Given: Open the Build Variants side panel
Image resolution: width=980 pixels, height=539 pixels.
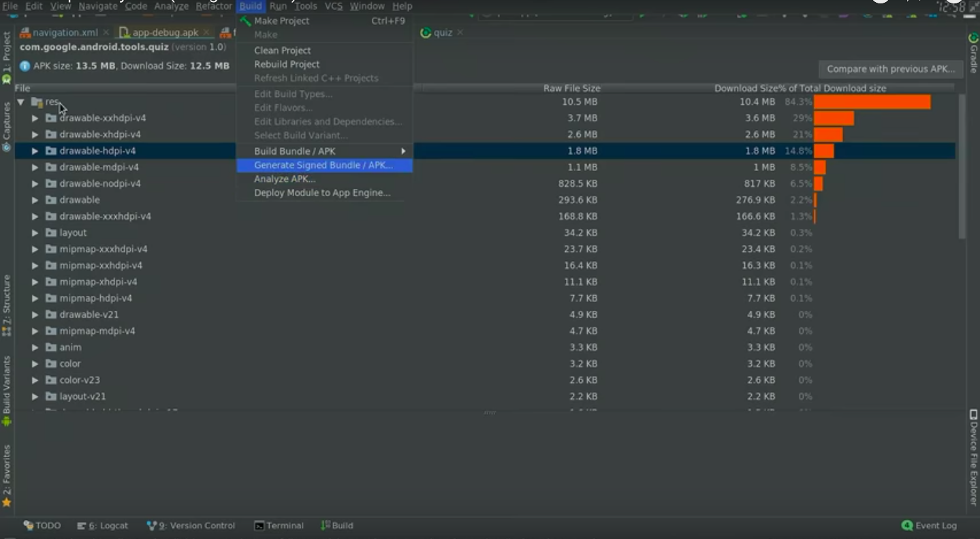Looking at the screenshot, I should pyautogui.click(x=7, y=390).
